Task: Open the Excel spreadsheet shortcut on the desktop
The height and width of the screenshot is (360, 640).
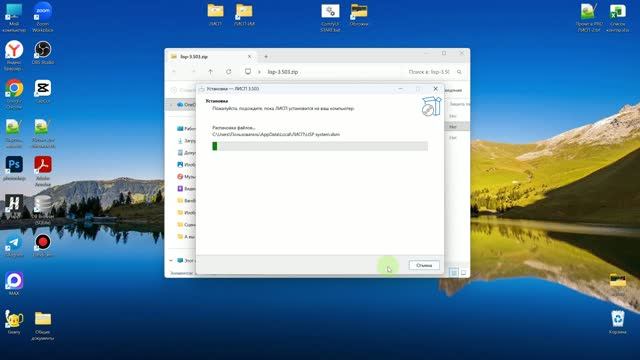Action: pos(618,17)
